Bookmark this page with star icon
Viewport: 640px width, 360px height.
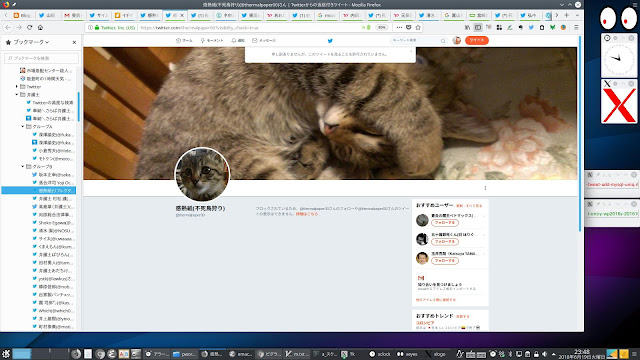coord(418,27)
